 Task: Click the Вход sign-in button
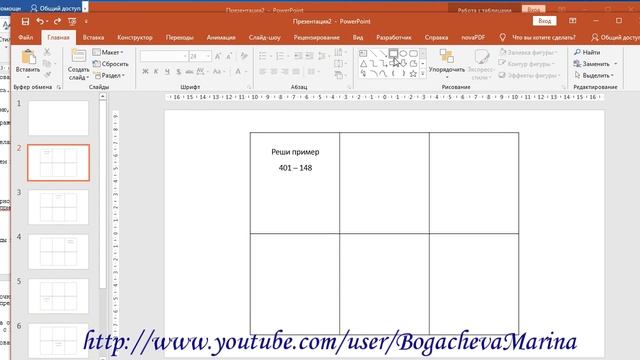tap(544, 21)
